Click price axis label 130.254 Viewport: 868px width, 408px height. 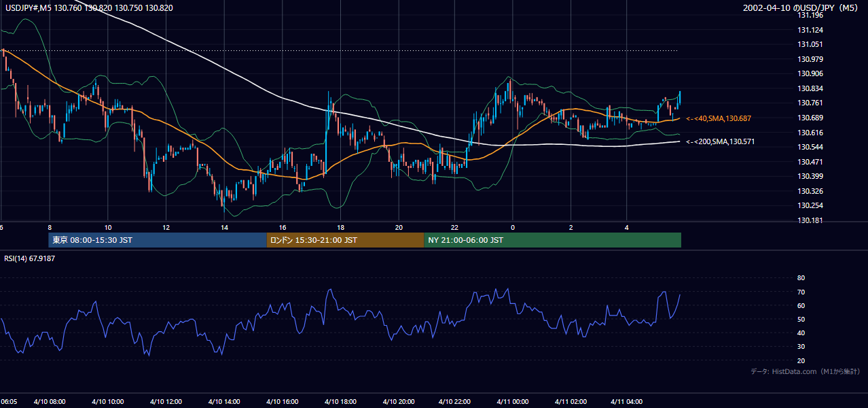(811, 205)
